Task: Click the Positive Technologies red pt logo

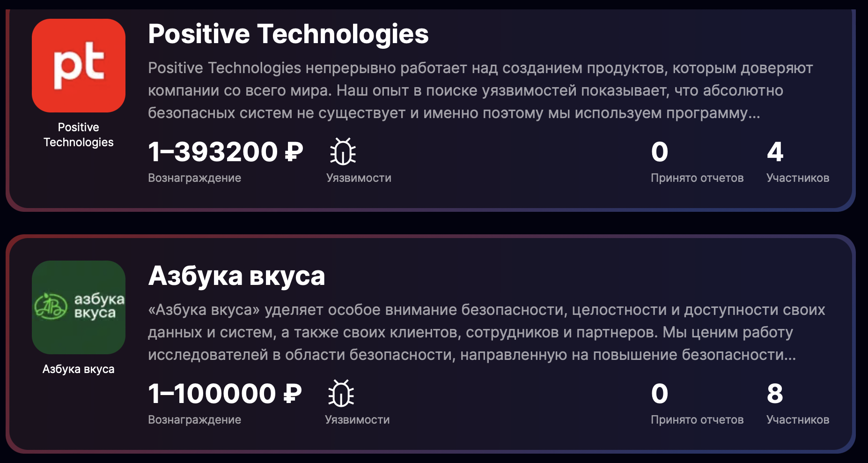Action: pos(79,66)
